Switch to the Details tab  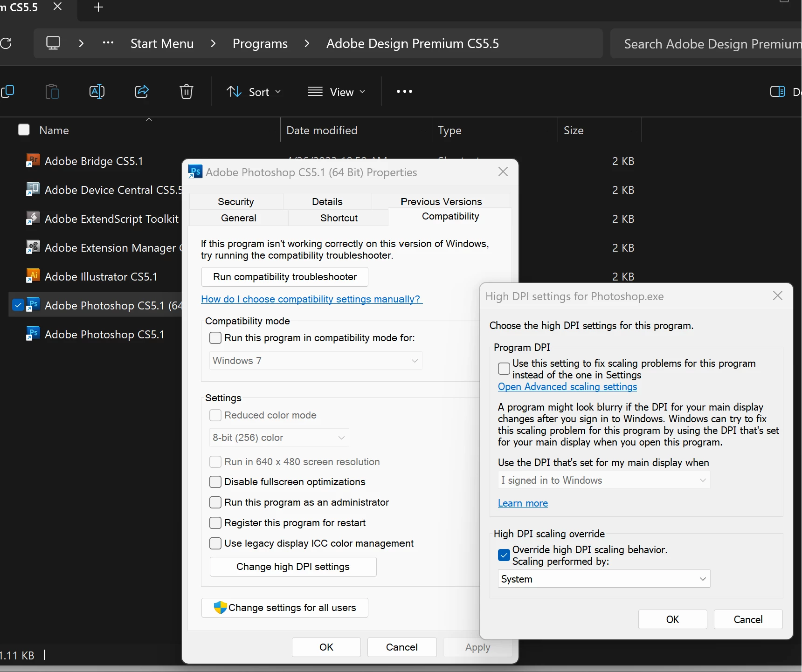point(327,201)
